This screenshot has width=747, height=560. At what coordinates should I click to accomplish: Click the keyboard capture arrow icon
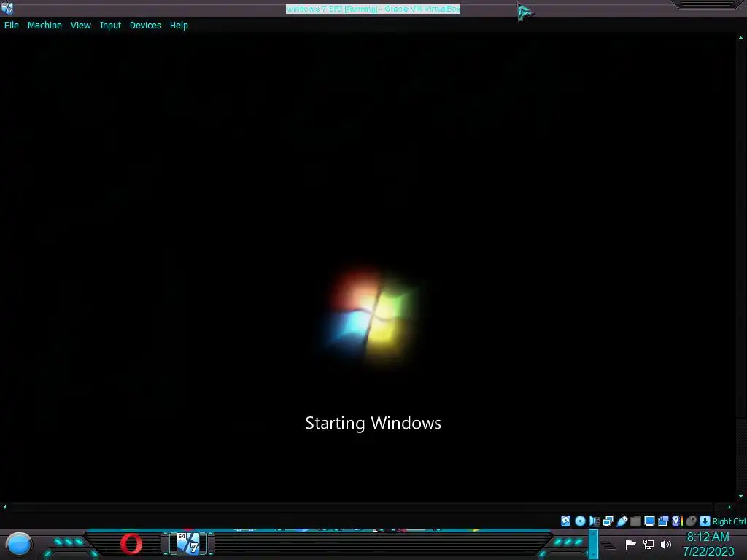(705, 521)
